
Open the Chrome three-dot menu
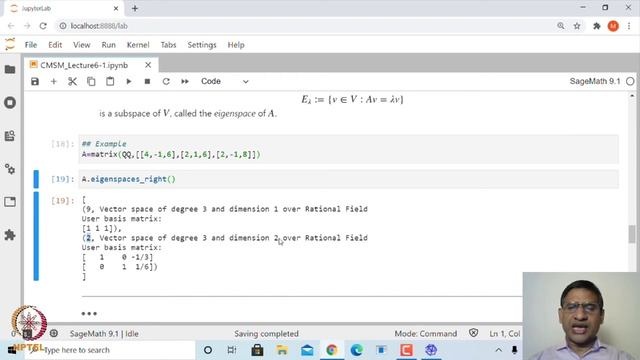point(629,26)
